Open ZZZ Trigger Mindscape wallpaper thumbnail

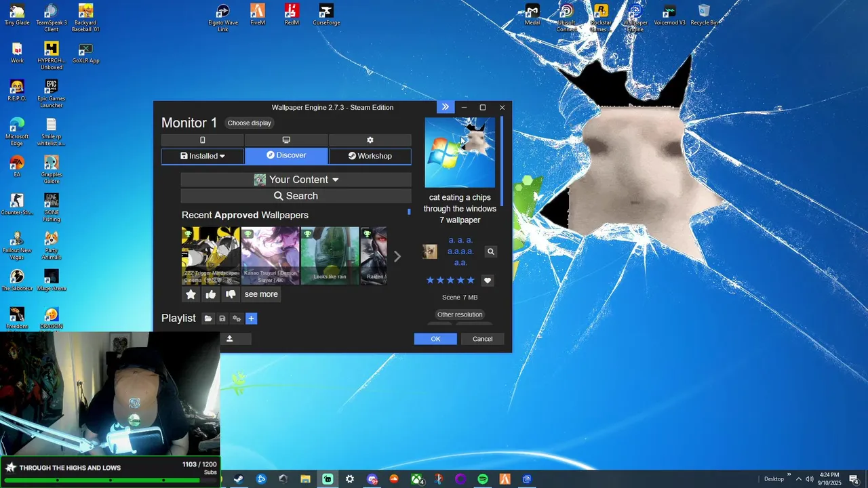click(x=210, y=256)
